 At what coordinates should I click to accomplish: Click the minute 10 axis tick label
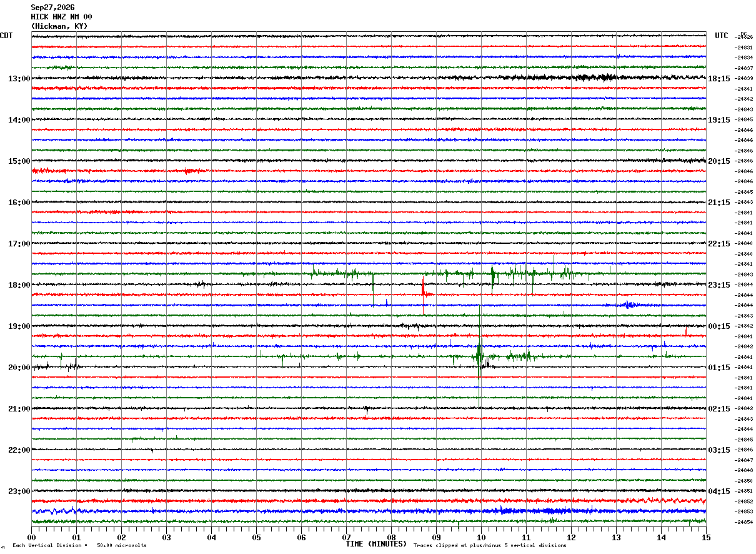click(x=481, y=537)
